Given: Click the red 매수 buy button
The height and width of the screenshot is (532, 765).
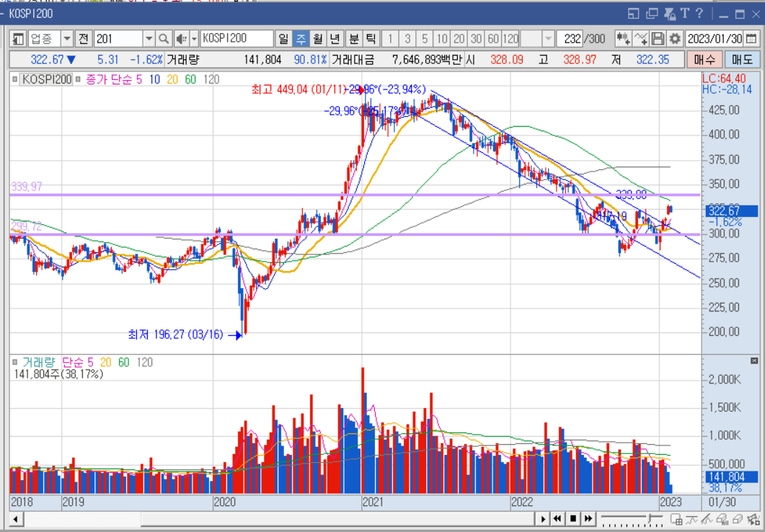Looking at the screenshot, I should coord(704,60).
